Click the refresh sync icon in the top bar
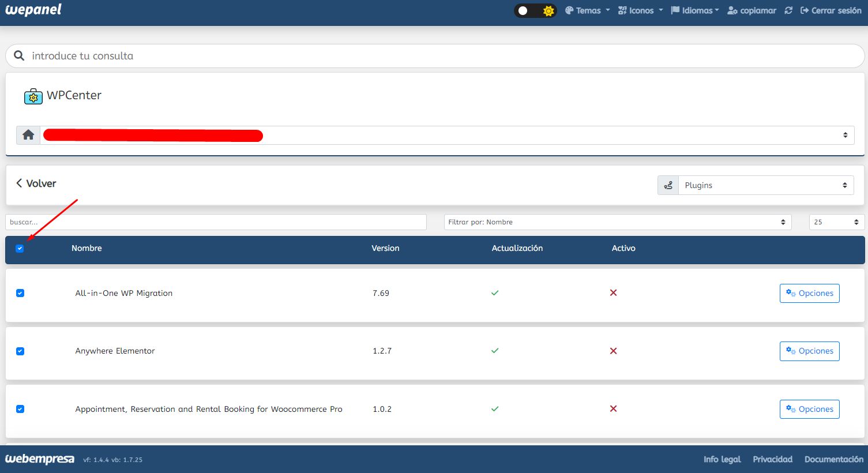This screenshot has width=868, height=473. tap(788, 10)
